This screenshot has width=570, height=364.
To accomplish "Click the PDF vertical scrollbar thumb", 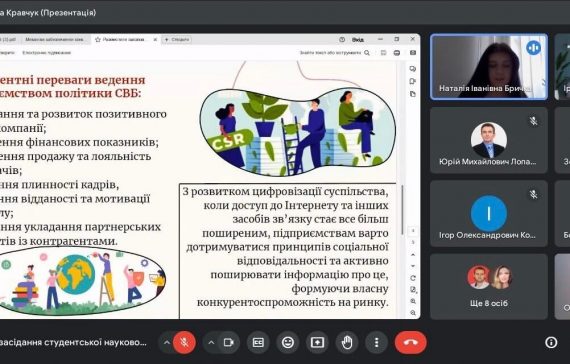I will point(402,210).
